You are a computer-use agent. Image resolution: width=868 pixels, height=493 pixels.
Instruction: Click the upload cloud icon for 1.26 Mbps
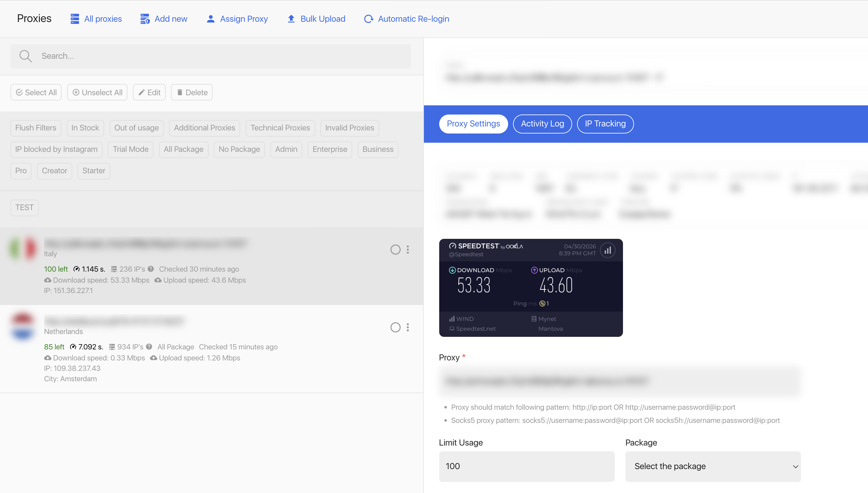[x=153, y=358]
